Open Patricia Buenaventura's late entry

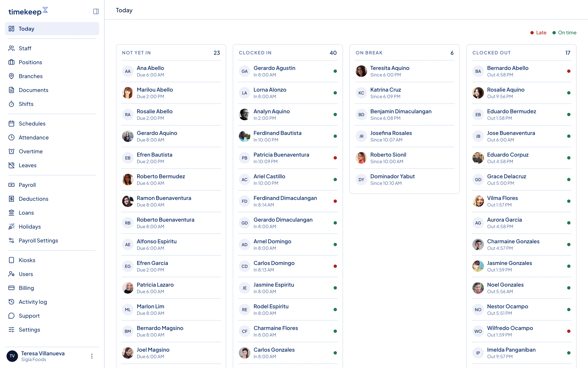[288, 158]
